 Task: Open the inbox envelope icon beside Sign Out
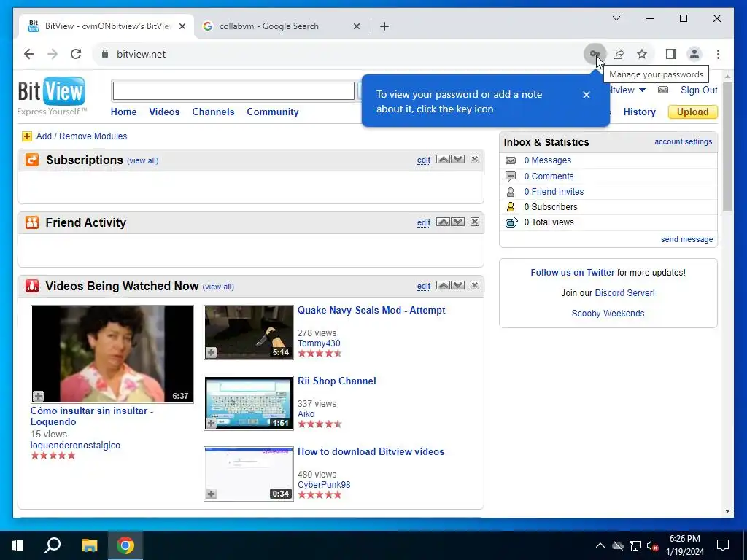(x=662, y=90)
